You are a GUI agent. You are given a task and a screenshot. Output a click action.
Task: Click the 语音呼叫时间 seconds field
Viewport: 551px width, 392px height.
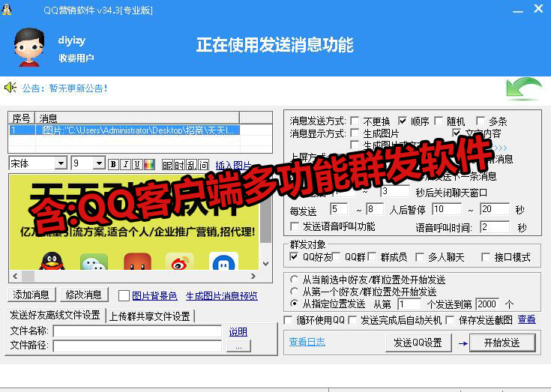[x=495, y=227]
